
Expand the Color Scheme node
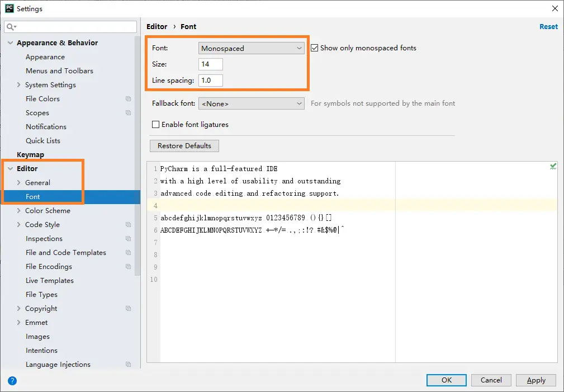click(18, 211)
